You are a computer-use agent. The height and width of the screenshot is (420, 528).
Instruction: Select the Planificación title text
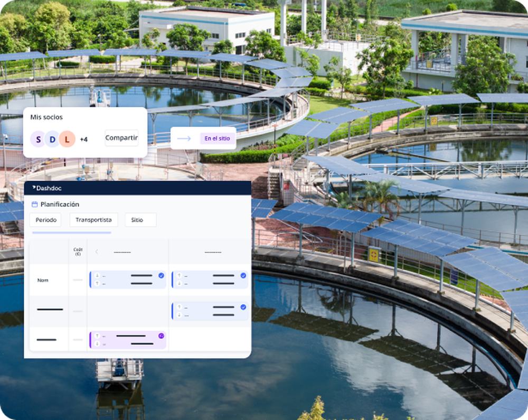tap(60, 204)
